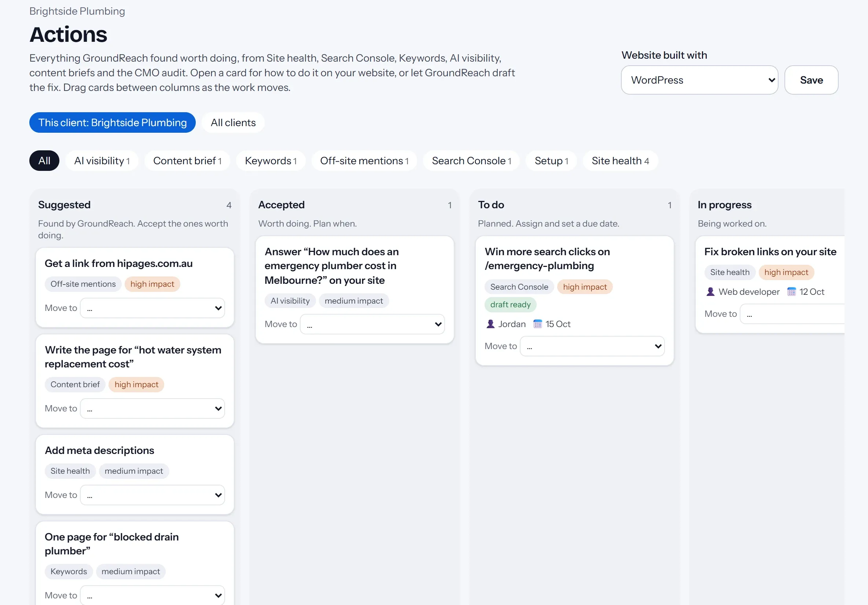Click the calendar icon beside 12 Oct
Screen dimensions: 868x605
coord(791,292)
